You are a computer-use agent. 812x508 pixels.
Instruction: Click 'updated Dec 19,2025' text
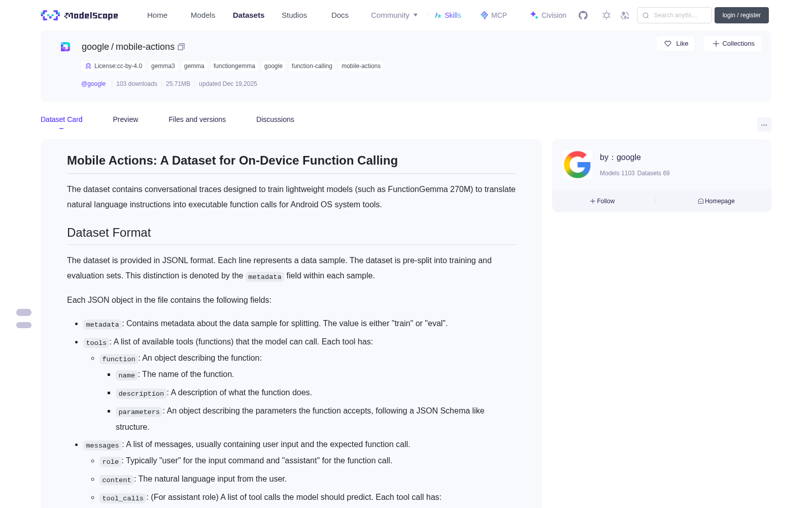click(x=228, y=84)
